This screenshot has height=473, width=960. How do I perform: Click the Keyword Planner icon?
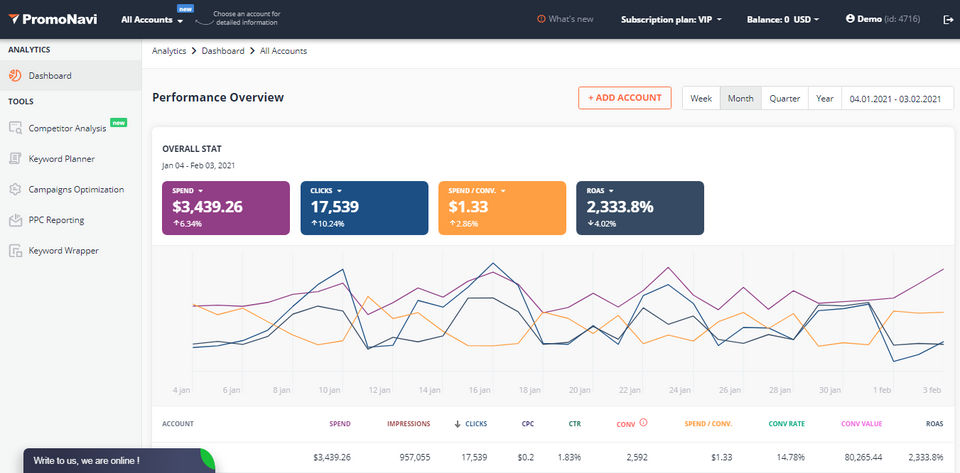pyautogui.click(x=15, y=159)
